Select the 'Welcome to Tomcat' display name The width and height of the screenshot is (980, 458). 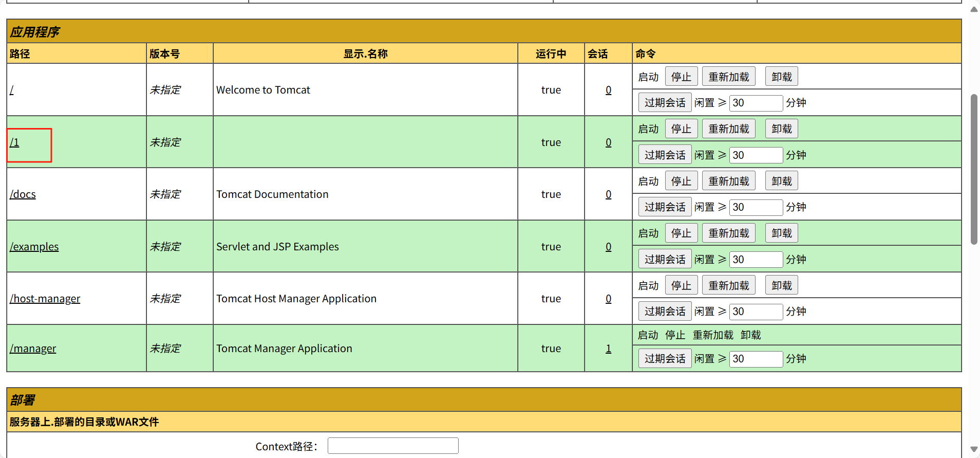pos(263,90)
